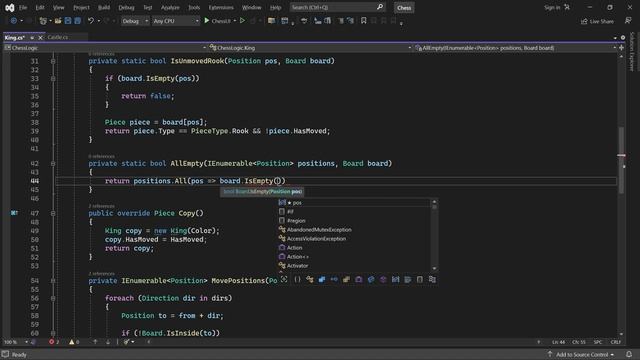
Task: Click IntelliSense list scroll down arrow
Action: pos(434,268)
